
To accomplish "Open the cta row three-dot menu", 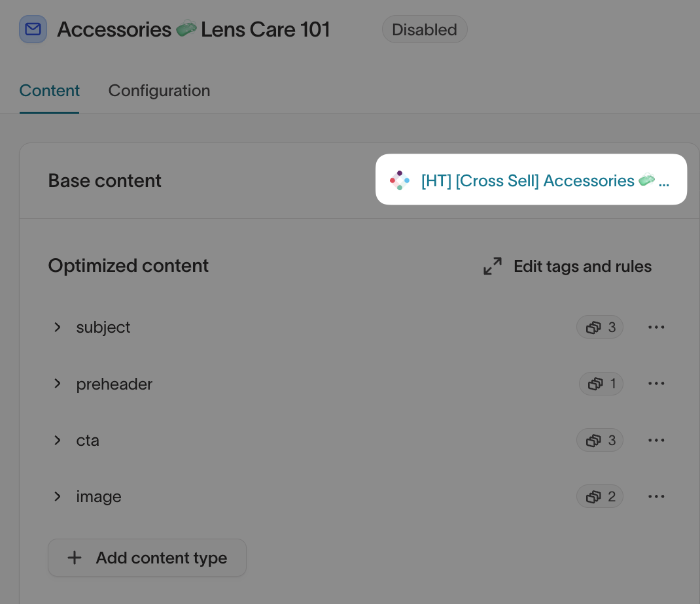I will tap(656, 441).
